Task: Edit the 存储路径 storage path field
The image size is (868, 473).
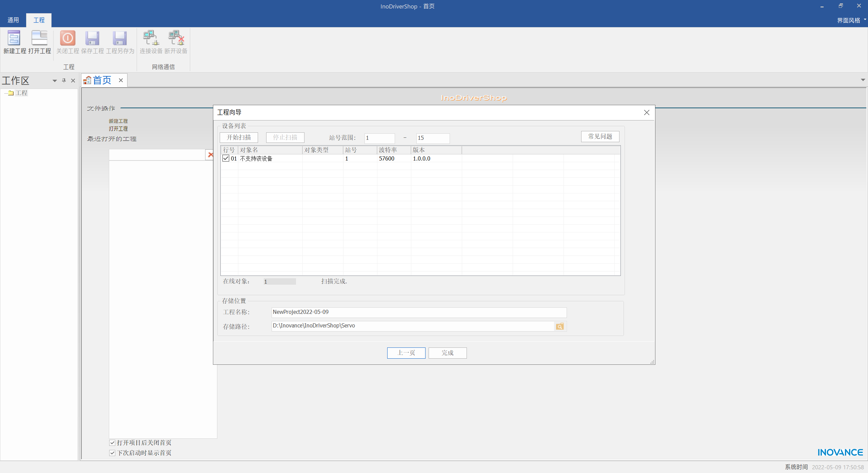Action: click(x=413, y=326)
